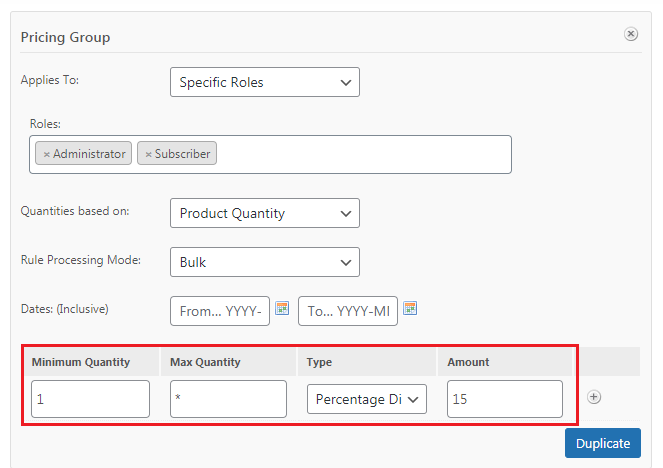Viewport: 663px width, 468px height.
Task: Close the Pricing Group panel
Action: click(630, 34)
